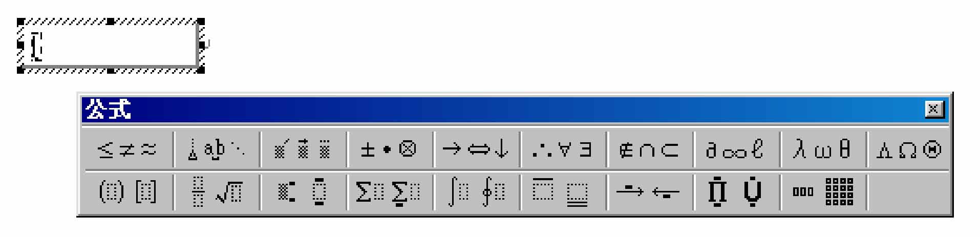
Task: Open the fence templates palette with brackets
Action: point(127,192)
